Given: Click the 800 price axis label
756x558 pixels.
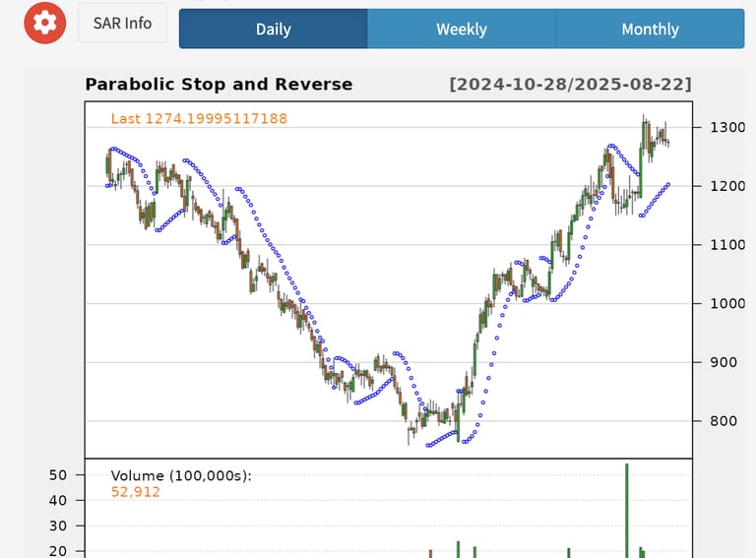Looking at the screenshot, I should [x=723, y=421].
